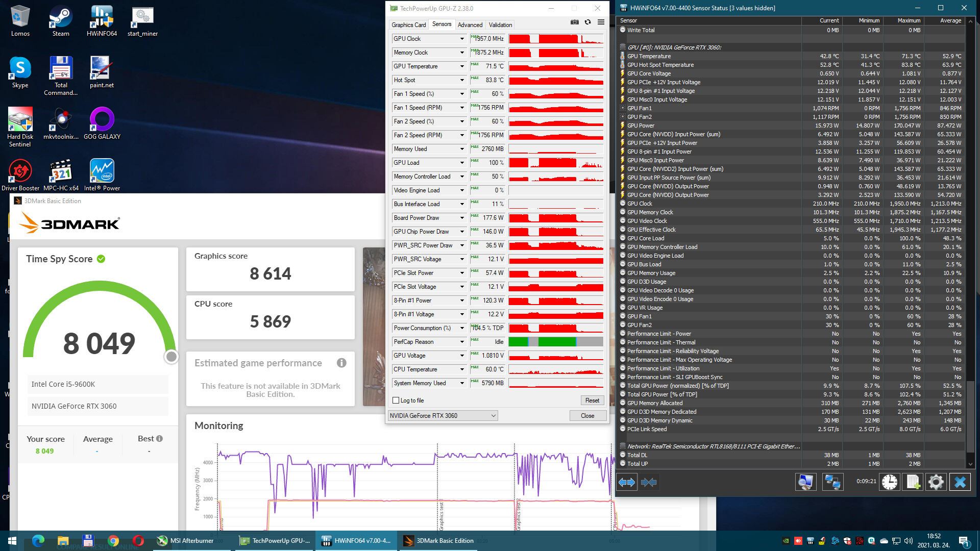
Task: Expand CPU Temperature sensor dropdown
Action: 462,369
